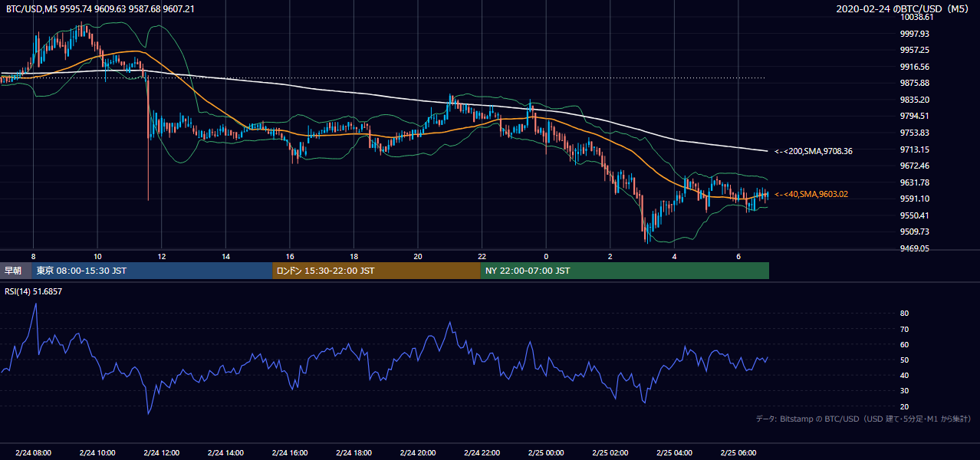Click hour label 18 below the price chart
The image size is (980, 460).
pyautogui.click(x=354, y=256)
